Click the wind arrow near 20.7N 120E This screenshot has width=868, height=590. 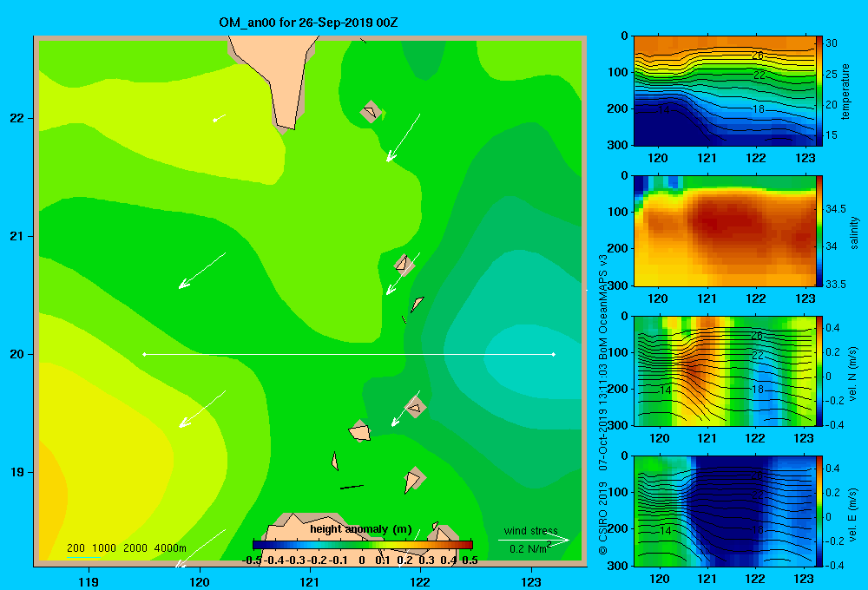point(202,271)
